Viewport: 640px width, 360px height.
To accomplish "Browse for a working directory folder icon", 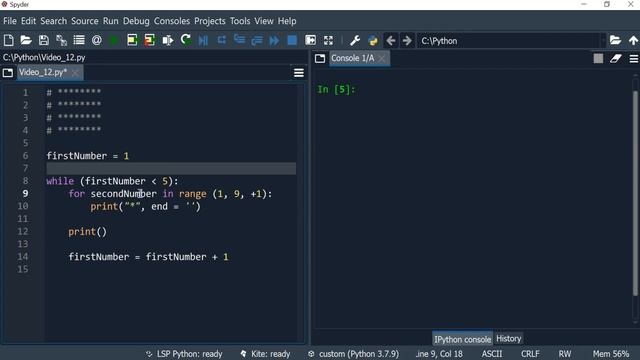I will pos(615,40).
